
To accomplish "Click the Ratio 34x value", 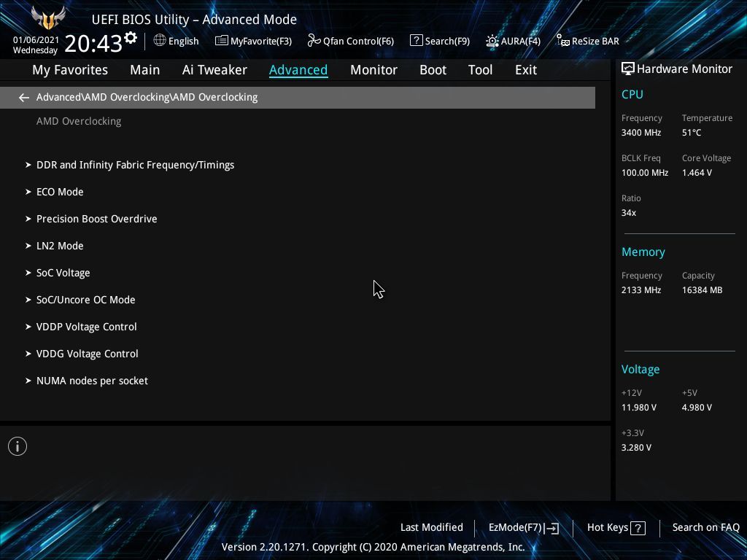I will 629,213.
